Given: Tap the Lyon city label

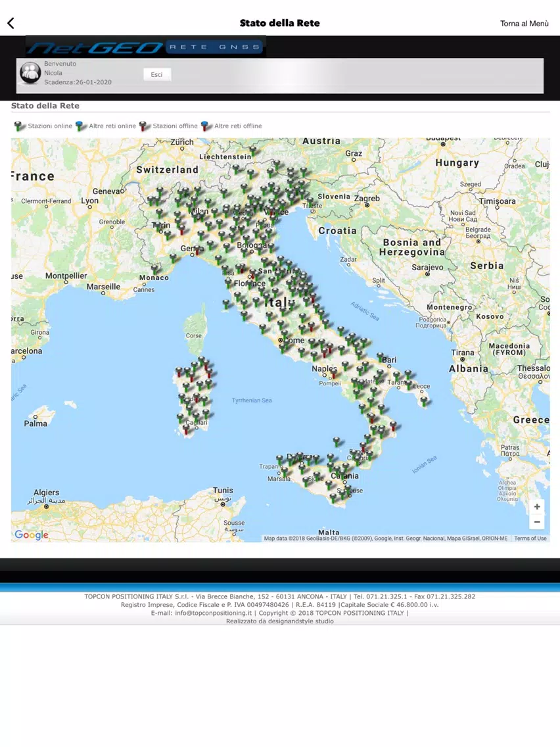Looking at the screenshot, I should [x=89, y=201].
